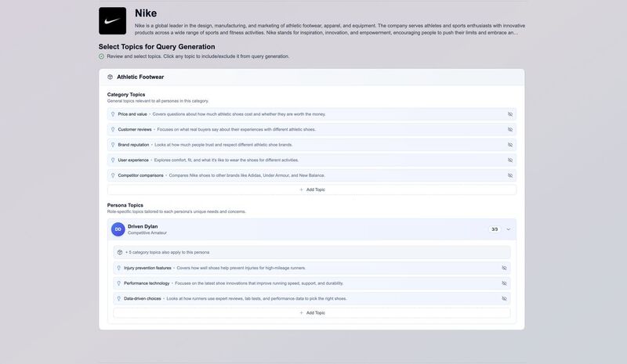This screenshot has height=364, width=627.
Task: Click the DD avatar for Driven Dylan
Action: pos(118,229)
